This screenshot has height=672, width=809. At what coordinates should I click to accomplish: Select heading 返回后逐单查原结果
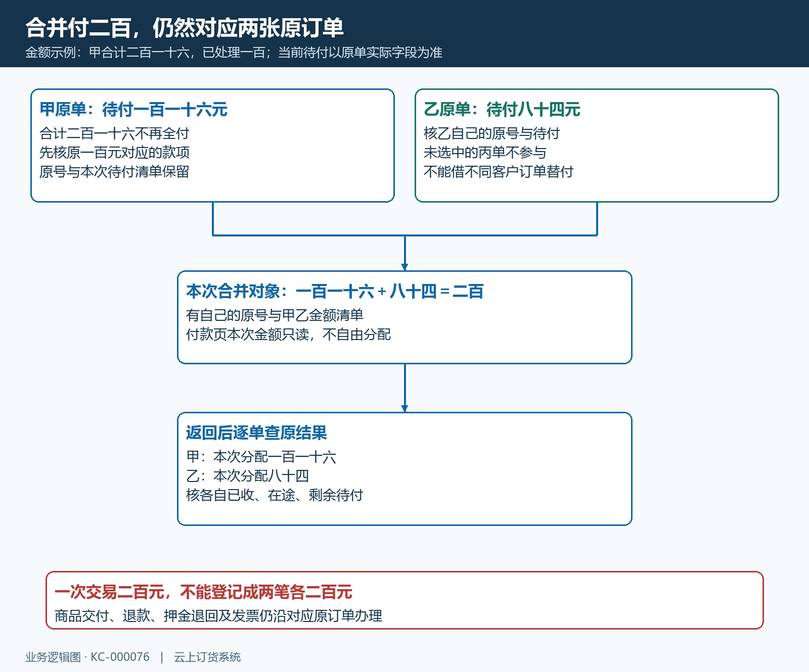256,433
